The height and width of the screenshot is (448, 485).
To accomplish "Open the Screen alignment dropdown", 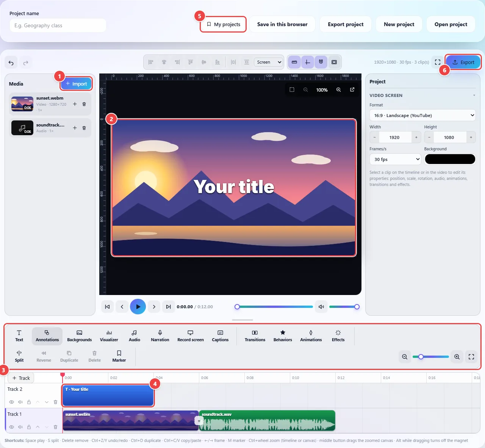I will point(269,62).
